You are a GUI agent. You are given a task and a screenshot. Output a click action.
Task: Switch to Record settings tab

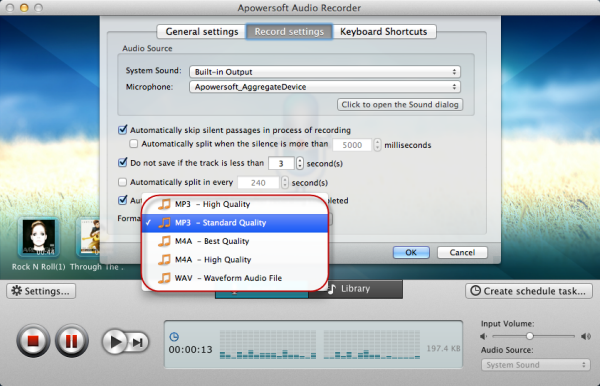click(289, 32)
